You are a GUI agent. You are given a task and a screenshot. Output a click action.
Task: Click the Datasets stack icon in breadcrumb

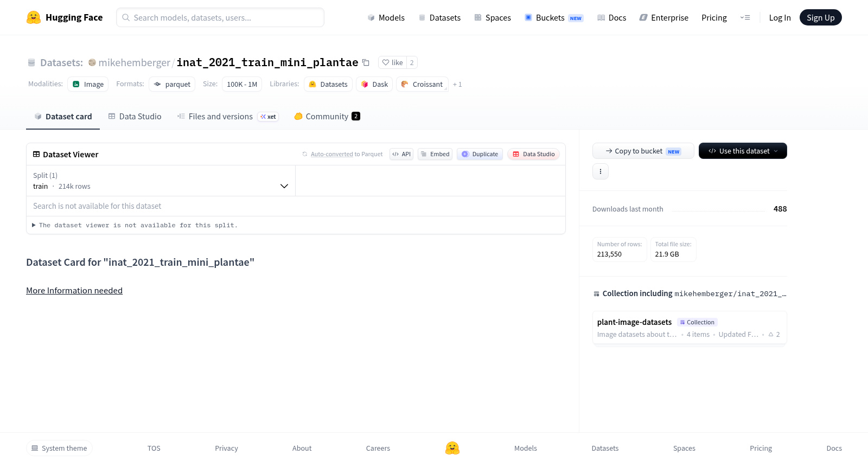tap(31, 62)
